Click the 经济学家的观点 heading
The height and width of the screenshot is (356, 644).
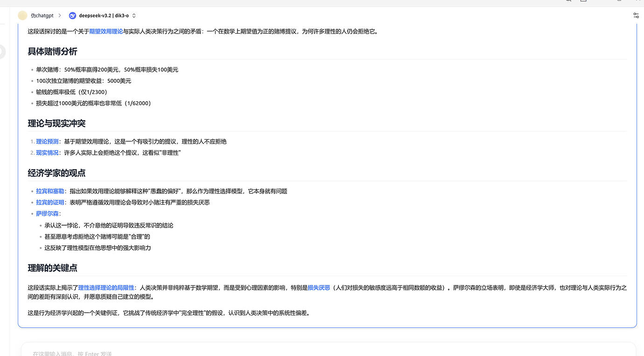(56, 173)
